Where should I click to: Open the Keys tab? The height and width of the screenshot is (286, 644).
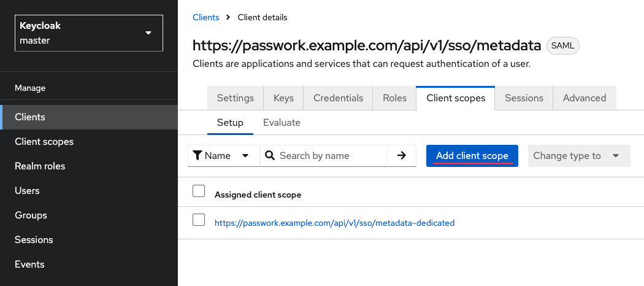pyautogui.click(x=283, y=98)
